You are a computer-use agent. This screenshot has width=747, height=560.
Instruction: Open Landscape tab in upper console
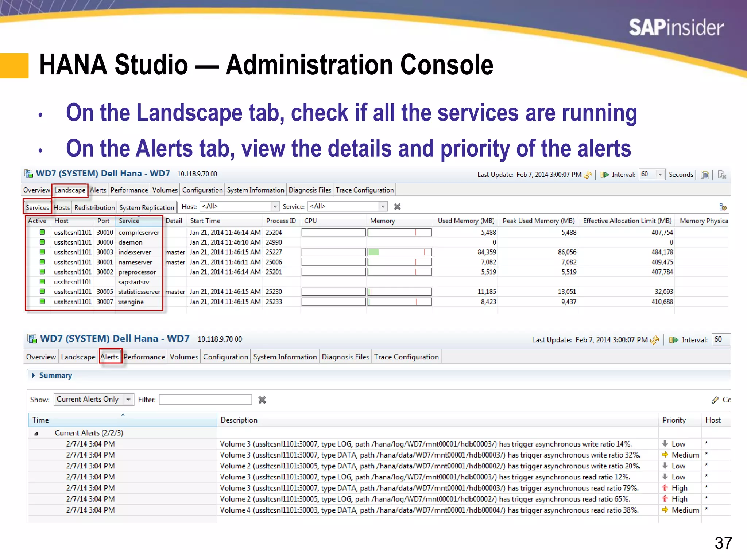pyautogui.click(x=70, y=190)
